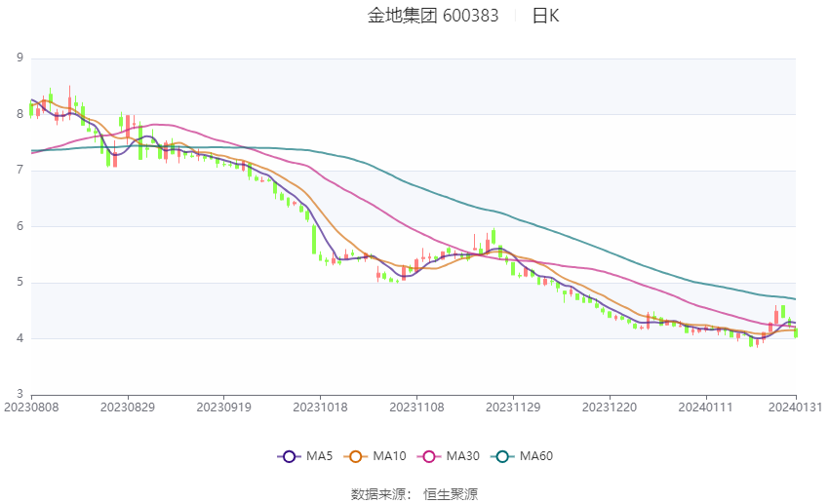Toggle the MA5 moving average legend
829x504 pixels.
click(x=305, y=456)
